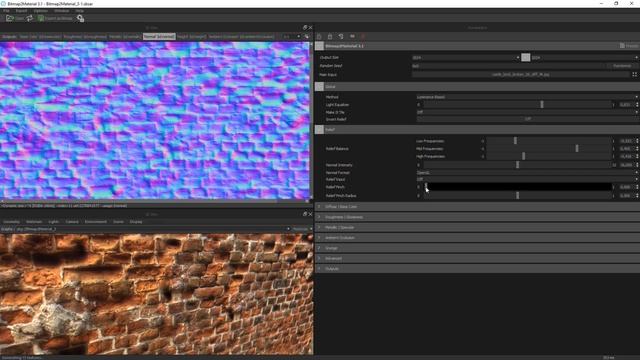Screen dimensions: 640x360
Task: Open the Method dropdown
Action: (x=527, y=97)
